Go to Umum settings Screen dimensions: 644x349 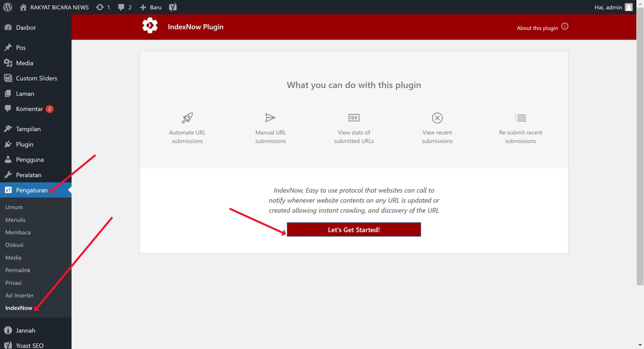coord(14,207)
